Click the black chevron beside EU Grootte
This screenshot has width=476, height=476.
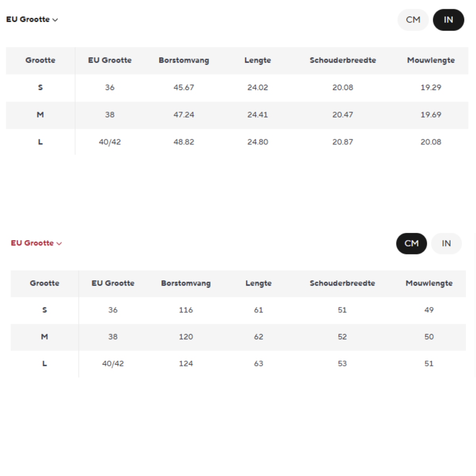[x=55, y=20]
